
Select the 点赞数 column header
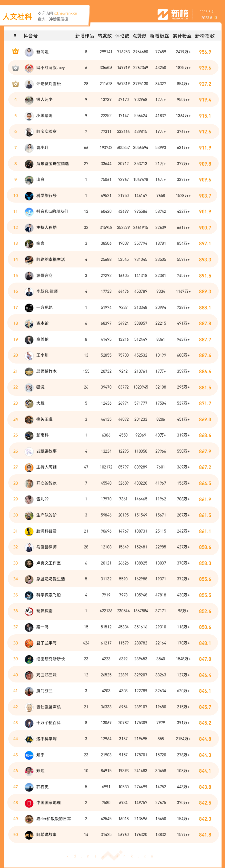(140, 36)
